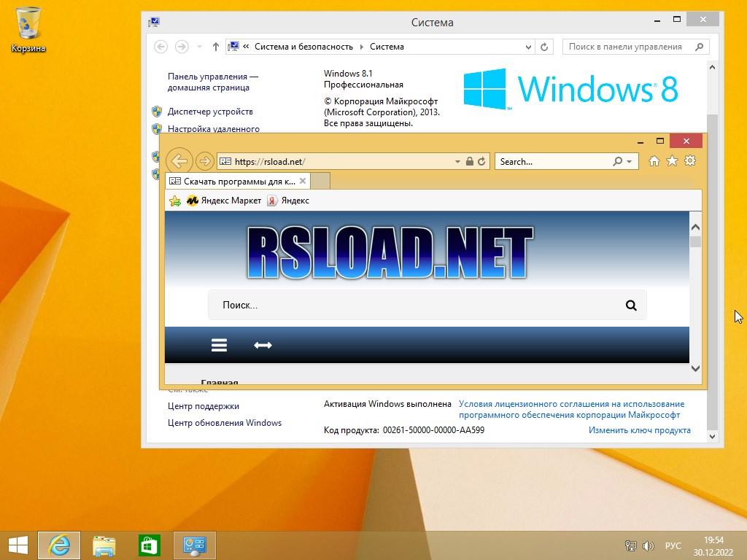Viewport: 747px width, 560px height.
Task: Open the Яндекс Маркет favorite
Action: click(224, 201)
